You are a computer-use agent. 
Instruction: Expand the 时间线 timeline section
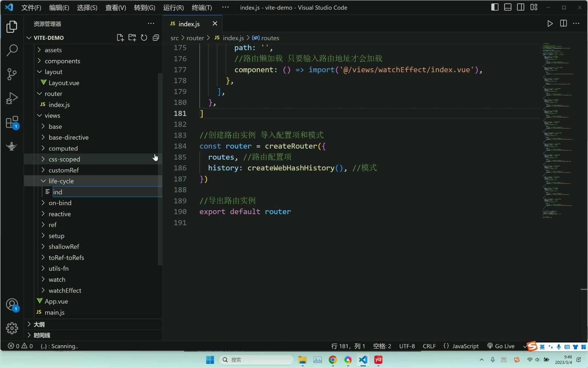pos(93,335)
